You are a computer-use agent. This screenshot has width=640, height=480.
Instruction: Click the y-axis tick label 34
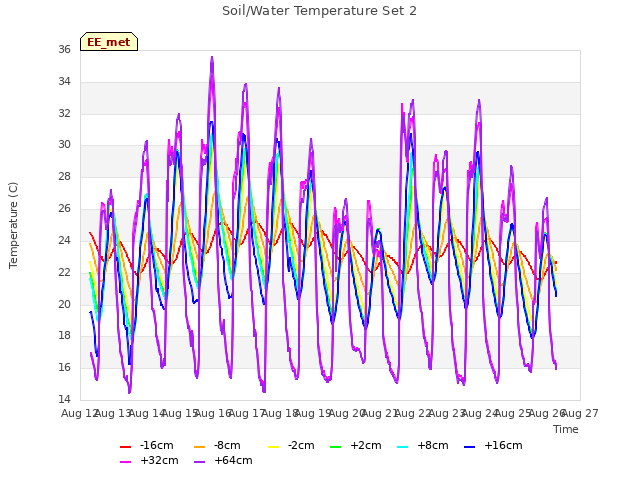click(x=64, y=81)
